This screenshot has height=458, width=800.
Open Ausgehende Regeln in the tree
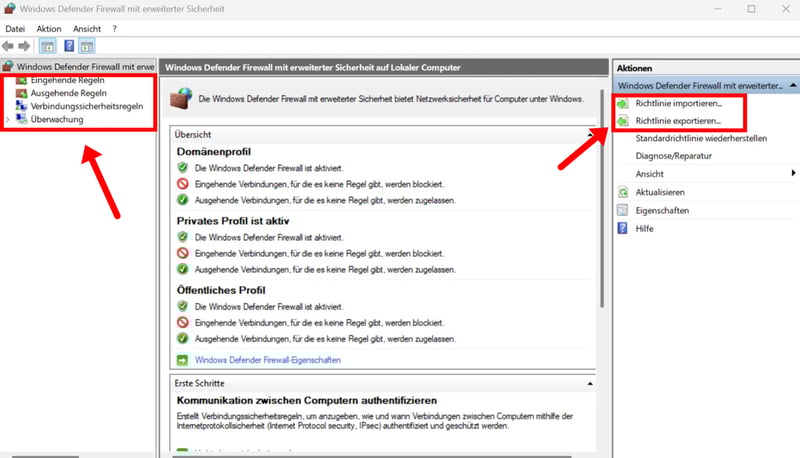(x=68, y=93)
